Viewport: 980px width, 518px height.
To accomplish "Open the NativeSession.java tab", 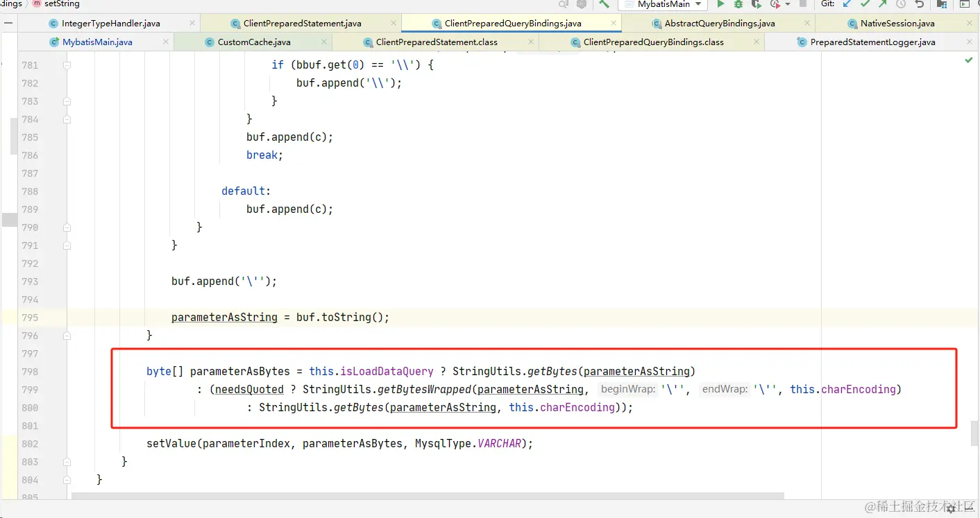I will coord(897,23).
